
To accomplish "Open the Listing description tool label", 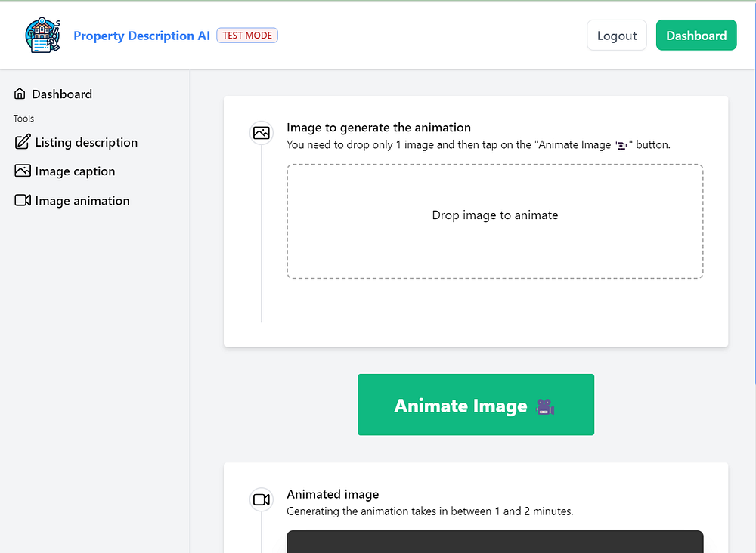I will tap(86, 143).
